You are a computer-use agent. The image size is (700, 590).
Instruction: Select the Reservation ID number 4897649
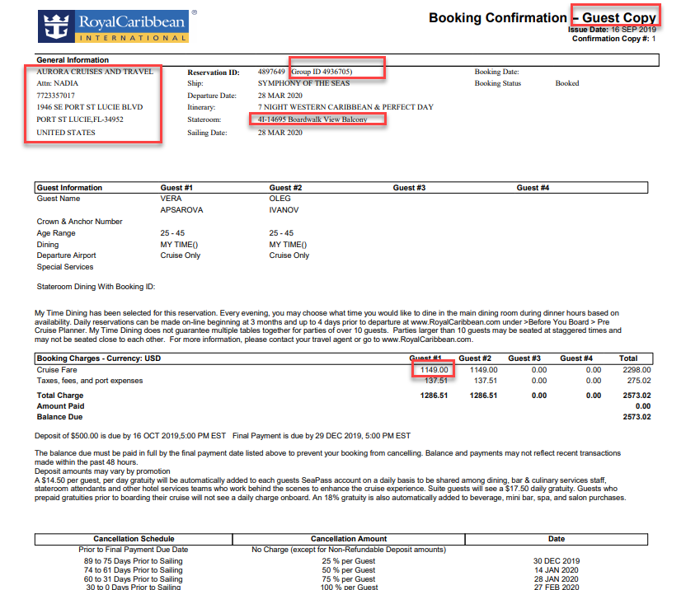click(271, 72)
